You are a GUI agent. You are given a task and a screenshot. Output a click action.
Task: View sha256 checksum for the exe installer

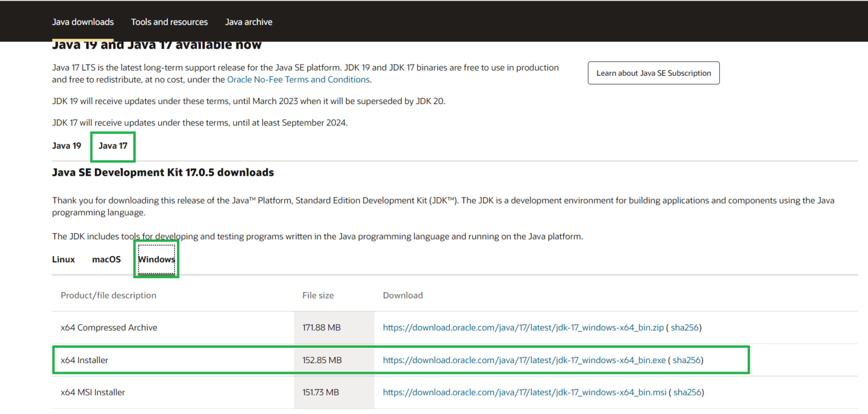click(x=686, y=360)
